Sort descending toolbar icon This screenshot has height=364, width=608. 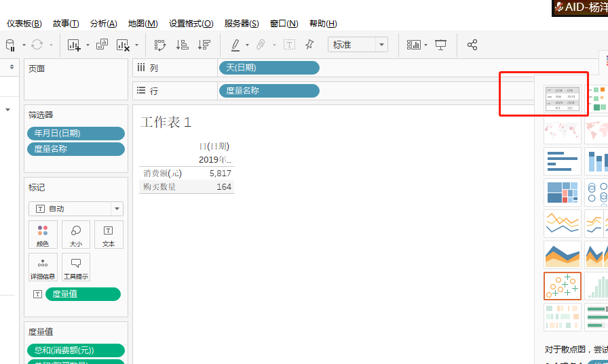pyautogui.click(x=204, y=45)
